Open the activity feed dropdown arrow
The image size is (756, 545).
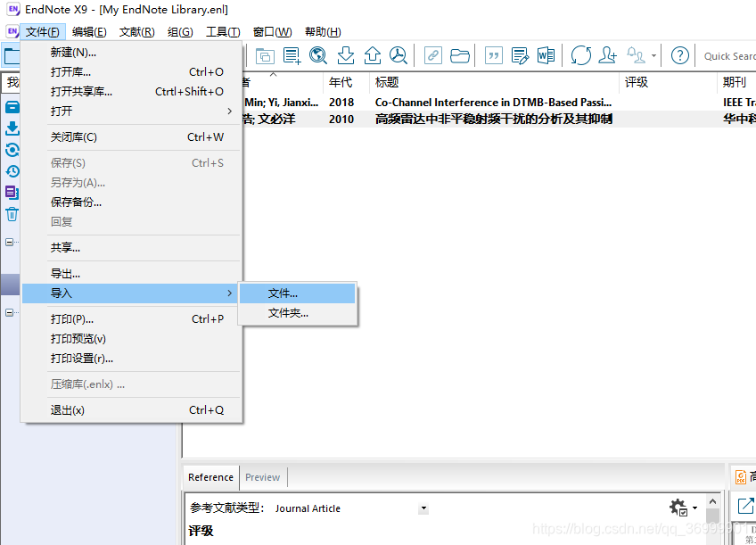click(653, 56)
